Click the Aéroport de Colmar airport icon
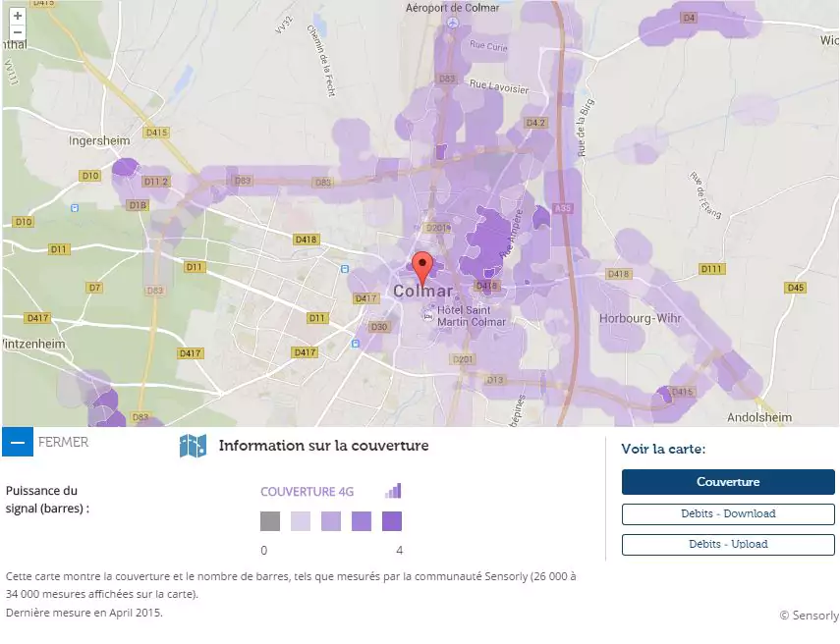Image resolution: width=840 pixels, height=644 pixels. coord(451,24)
